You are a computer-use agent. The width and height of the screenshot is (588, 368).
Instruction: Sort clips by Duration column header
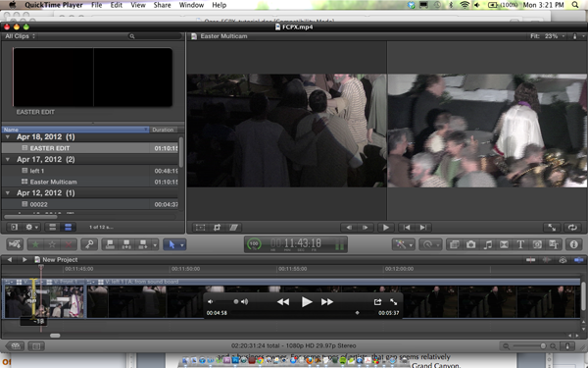coord(164,130)
